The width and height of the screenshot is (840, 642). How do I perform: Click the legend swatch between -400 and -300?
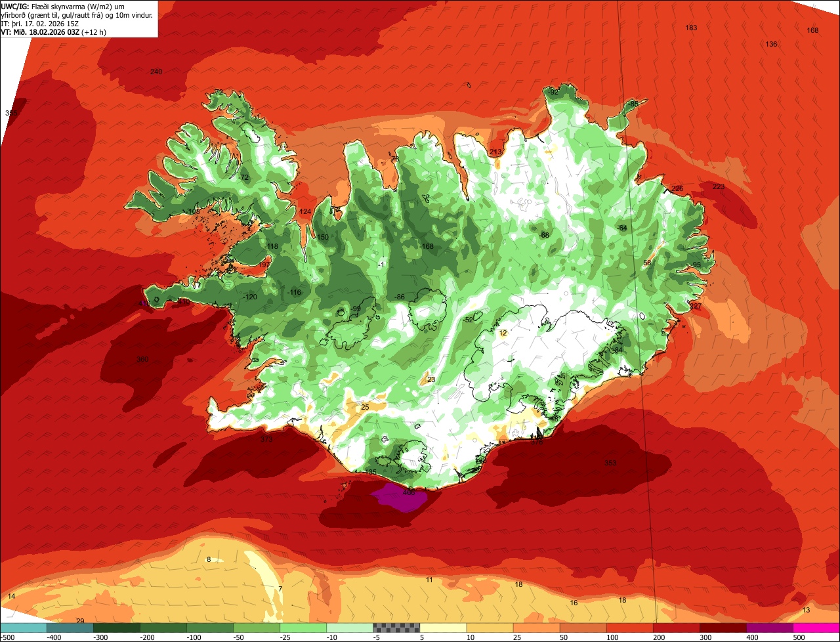[70, 628]
